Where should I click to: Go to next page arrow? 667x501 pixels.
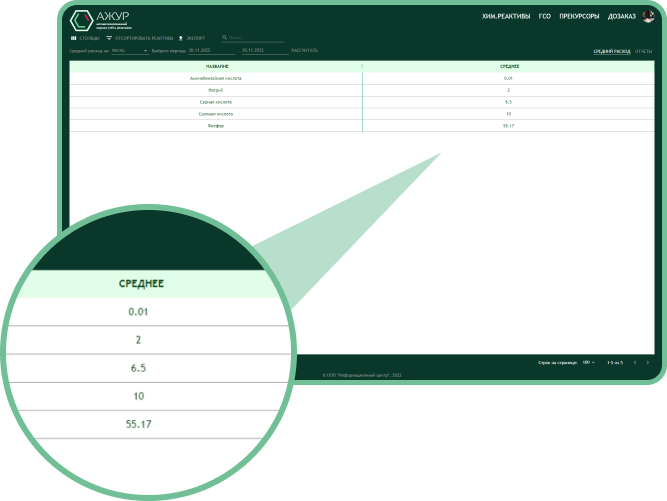648,362
